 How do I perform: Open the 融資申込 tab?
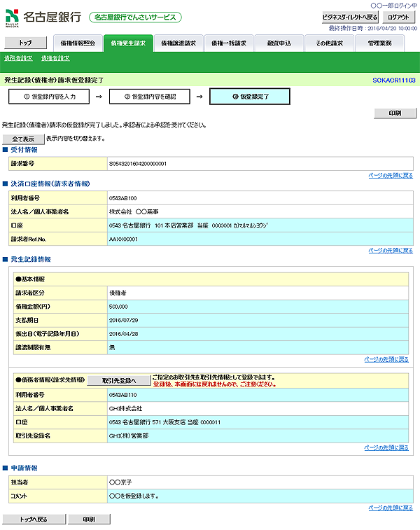pyautogui.click(x=279, y=43)
